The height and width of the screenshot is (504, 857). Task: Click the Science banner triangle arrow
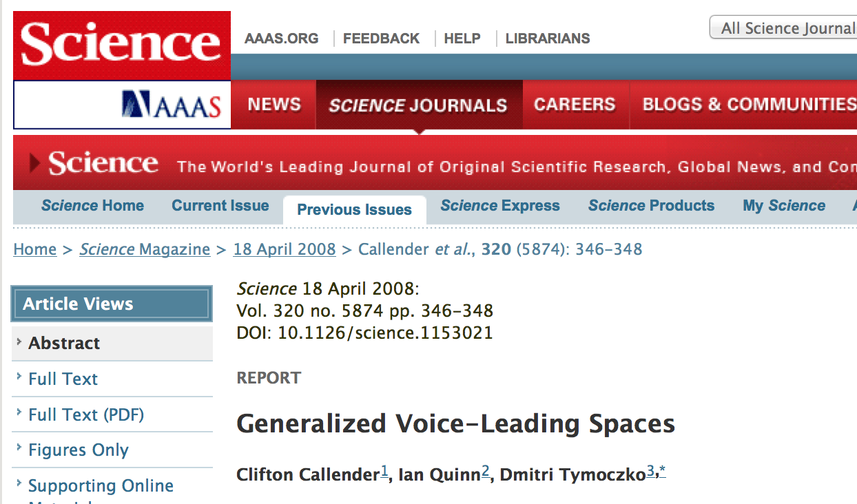(34, 163)
